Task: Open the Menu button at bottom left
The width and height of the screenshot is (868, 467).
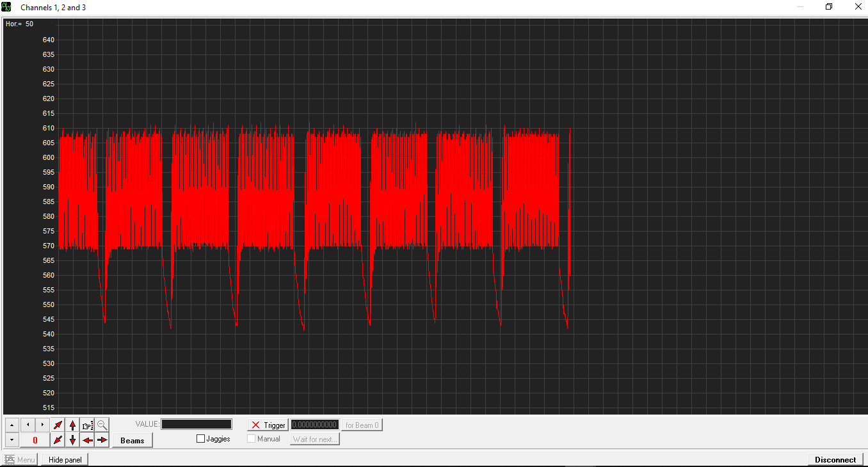Action: (20, 459)
